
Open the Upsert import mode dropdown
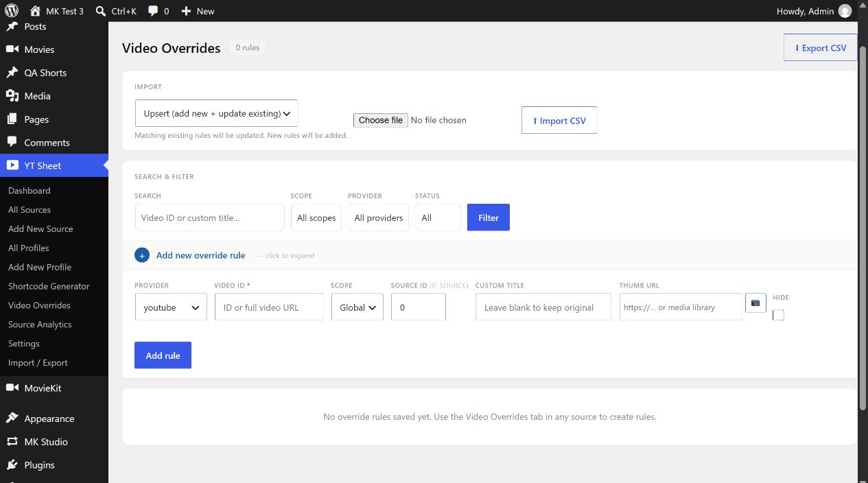(217, 113)
